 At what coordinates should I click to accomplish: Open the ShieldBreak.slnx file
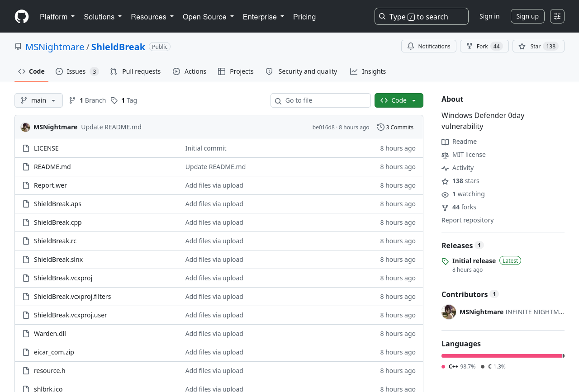pyautogui.click(x=58, y=260)
